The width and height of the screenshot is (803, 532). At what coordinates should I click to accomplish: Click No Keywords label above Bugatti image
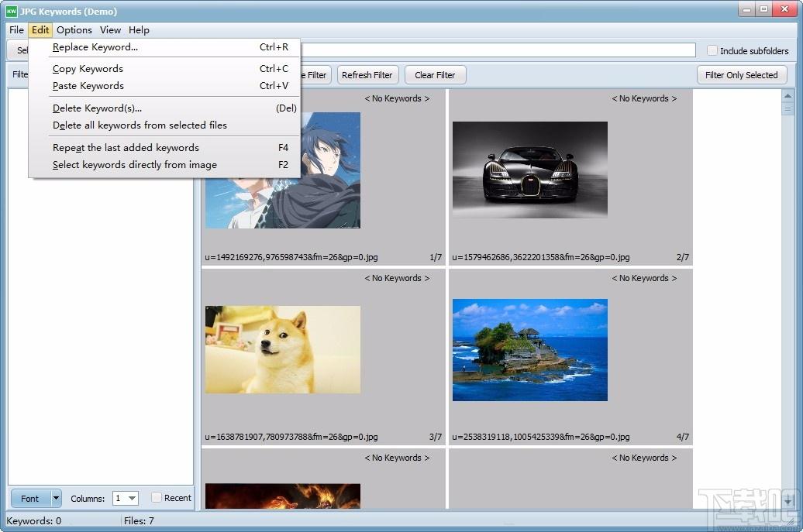point(644,98)
